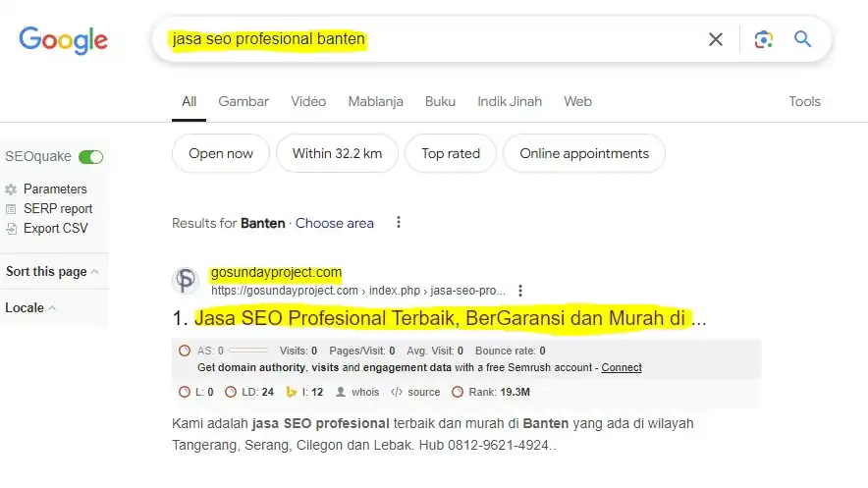Click the AS score progress bar
The image size is (868, 488).
[x=248, y=351]
